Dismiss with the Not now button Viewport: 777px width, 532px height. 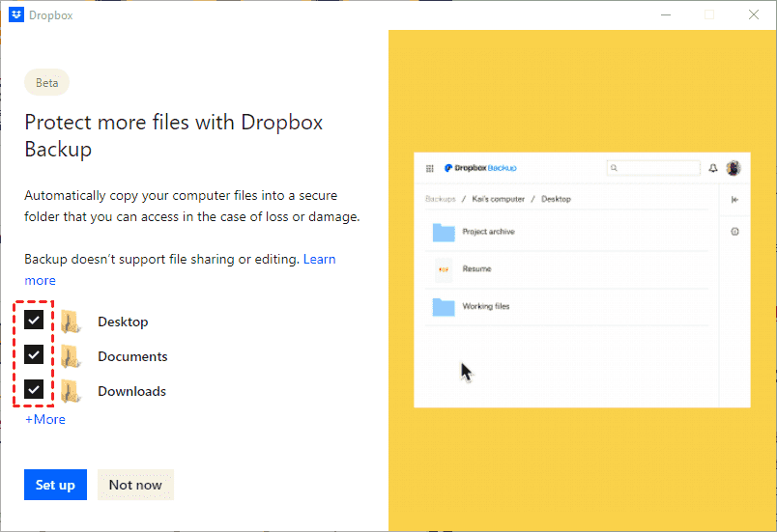[x=135, y=485]
